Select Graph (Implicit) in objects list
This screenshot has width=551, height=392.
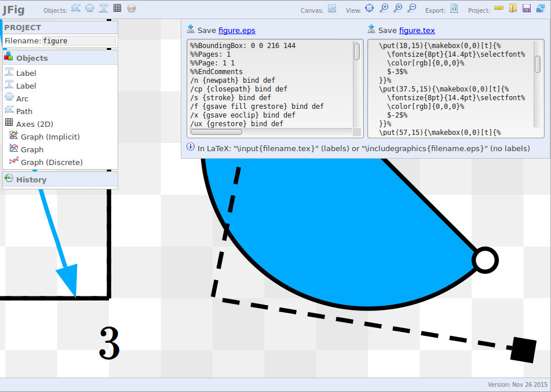tap(50, 137)
